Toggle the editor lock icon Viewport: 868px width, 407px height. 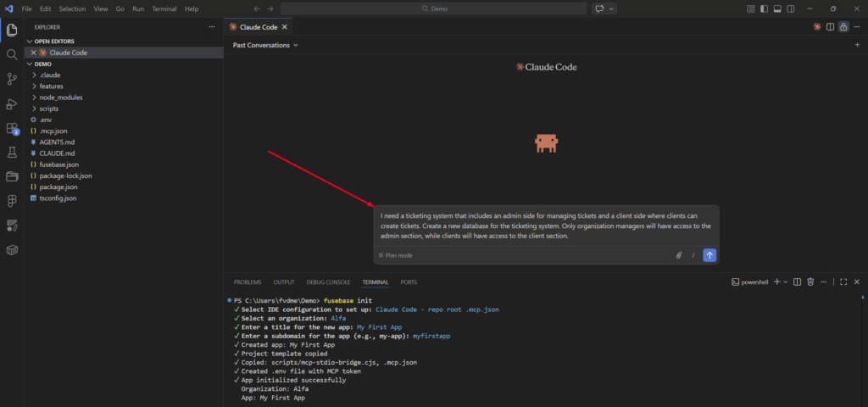click(x=843, y=26)
